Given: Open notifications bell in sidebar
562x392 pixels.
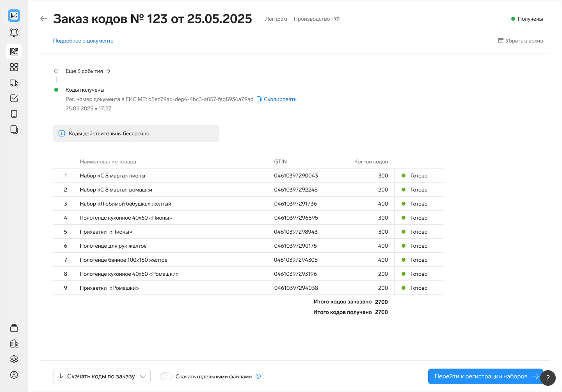Looking at the screenshot, I should point(14,33).
